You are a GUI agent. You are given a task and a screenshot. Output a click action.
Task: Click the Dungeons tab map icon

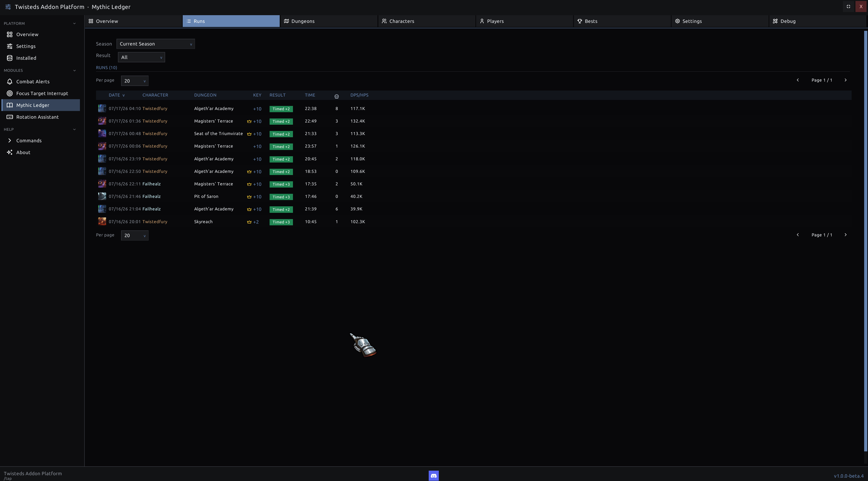coord(286,21)
